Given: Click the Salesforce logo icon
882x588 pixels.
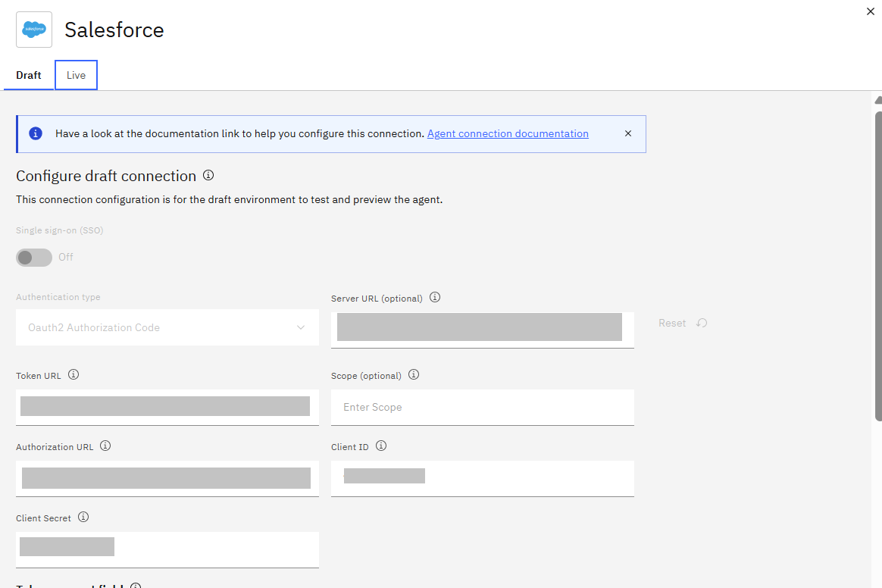Looking at the screenshot, I should 34,30.
